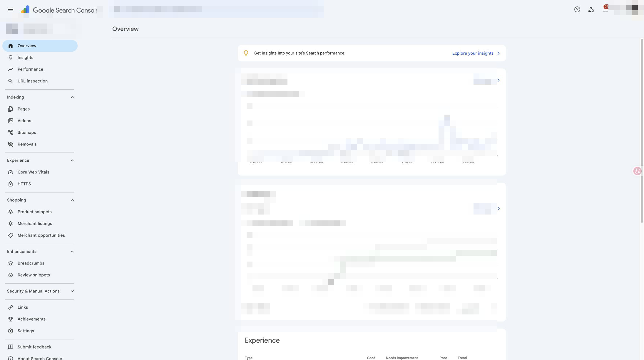This screenshot has height=360, width=644.
Task: Open the property selector in sidebar
Action: 39,29
